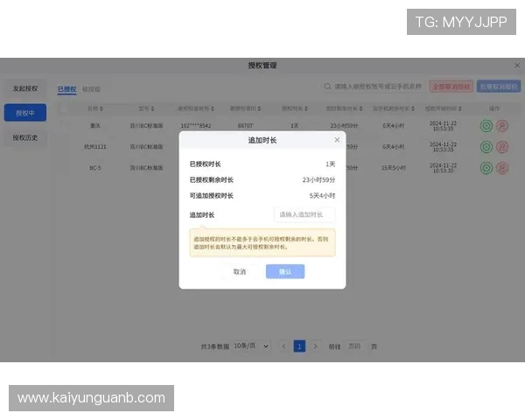Click the 已授权剩余时长 value 23小时59分
The image size is (525, 420).
tap(318, 180)
